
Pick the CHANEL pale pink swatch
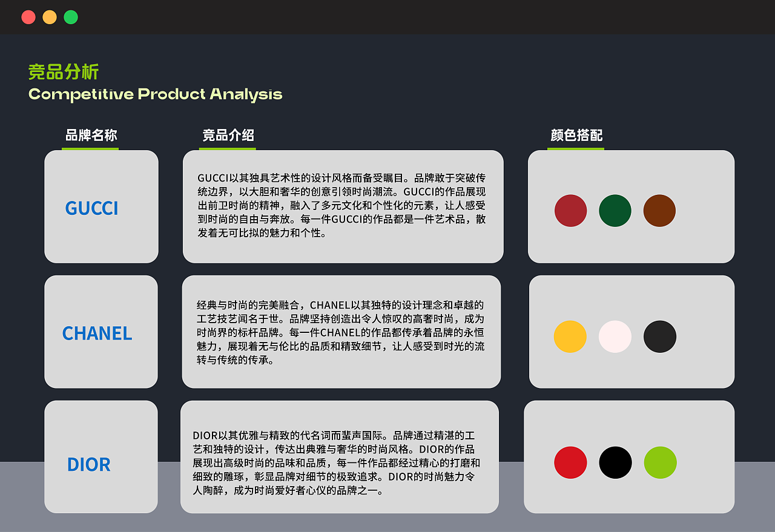[x=615, y=337]
